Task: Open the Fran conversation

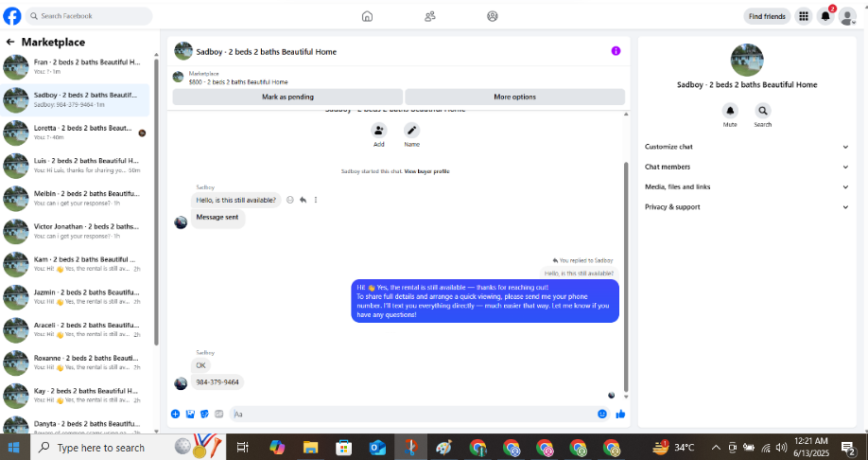Action: click(x=76, y=67)
